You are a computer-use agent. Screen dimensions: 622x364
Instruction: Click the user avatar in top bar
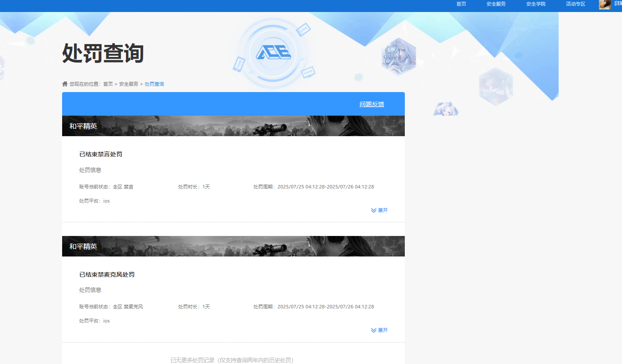coord(604,4)
